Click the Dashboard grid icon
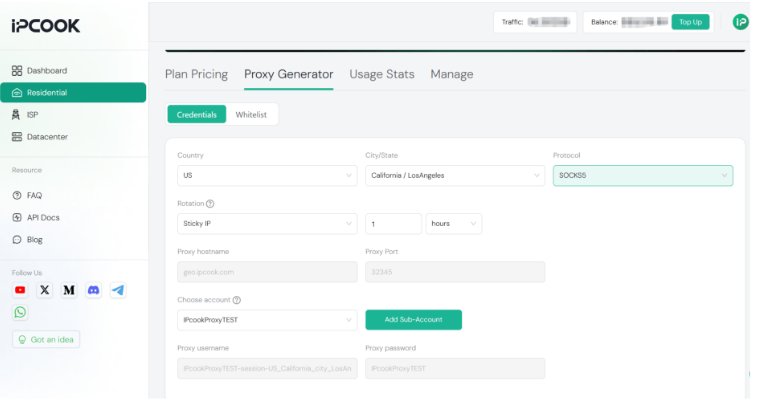This screenshot has width=768, height=415. 17,71
